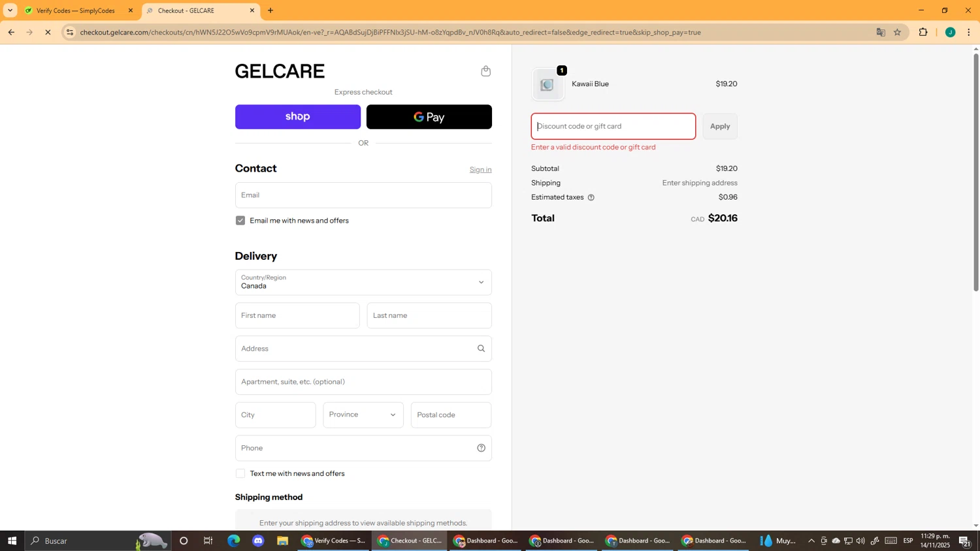Open the Country/Region dropdown
The image size is (980, 551).
coord(363,282)
